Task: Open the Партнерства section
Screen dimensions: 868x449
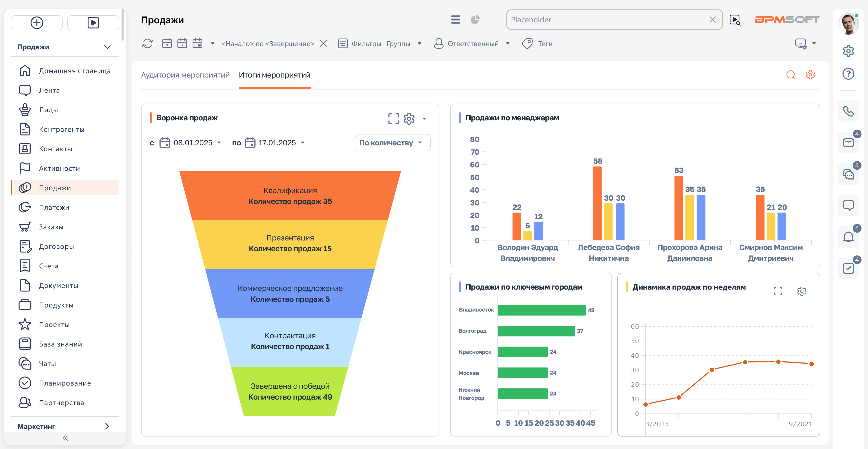Action: (x=65, y=403)
